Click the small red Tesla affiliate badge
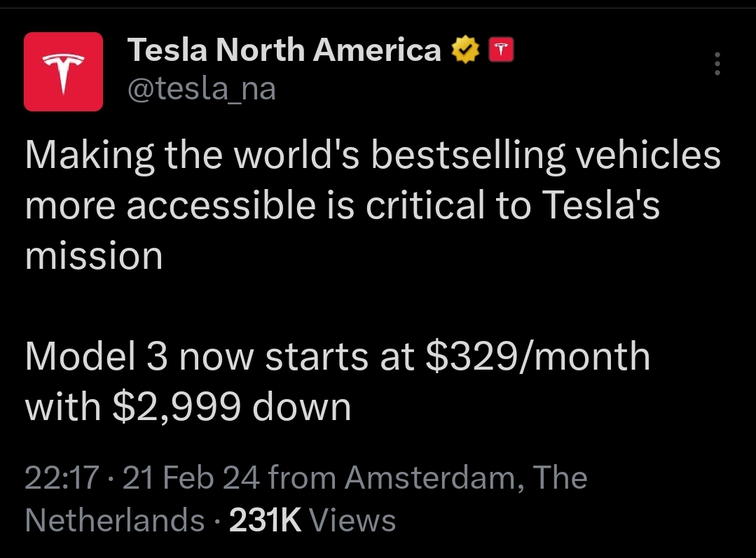756x558 pixels. [502, 50]
